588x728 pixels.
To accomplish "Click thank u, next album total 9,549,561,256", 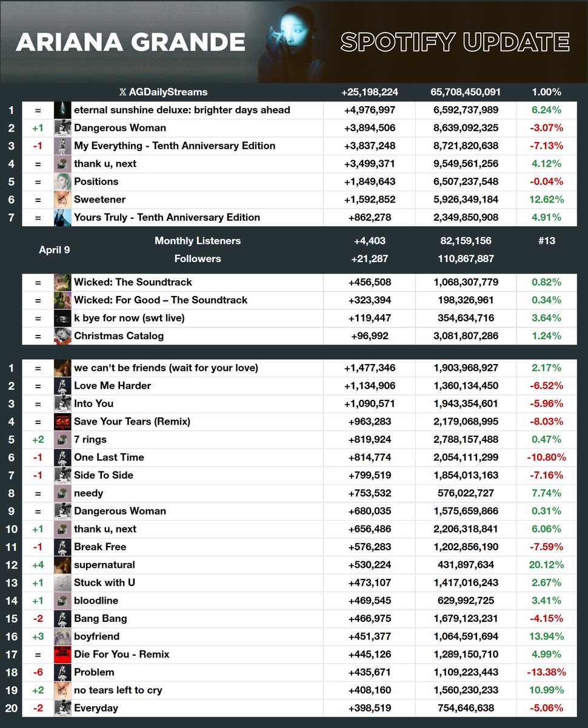I will 466,164.
